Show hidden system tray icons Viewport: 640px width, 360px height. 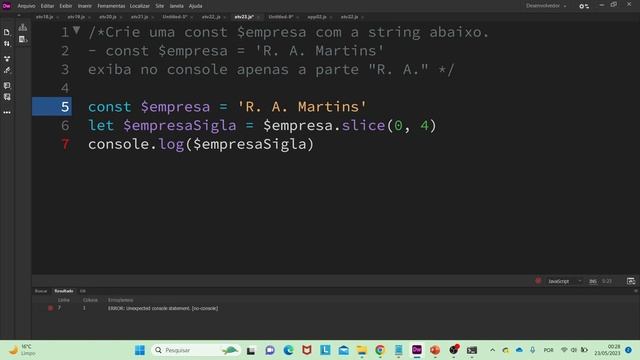(x=492, y=350)
